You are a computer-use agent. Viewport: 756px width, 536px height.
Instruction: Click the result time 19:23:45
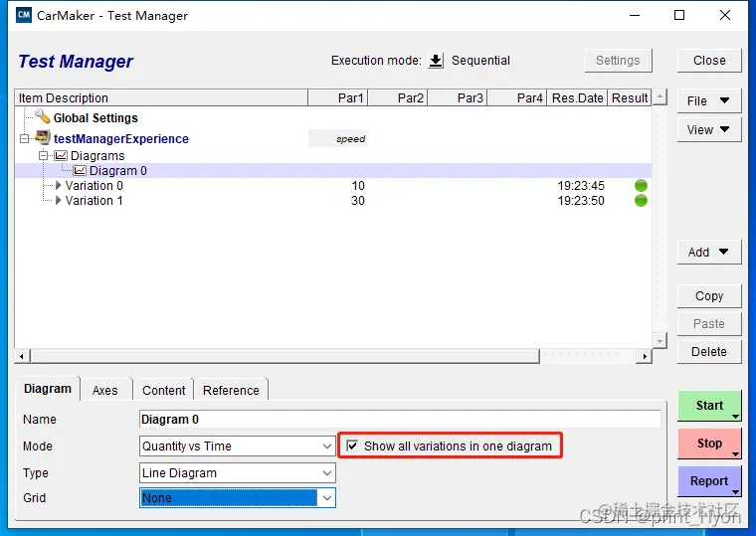(x=581, y=186)
